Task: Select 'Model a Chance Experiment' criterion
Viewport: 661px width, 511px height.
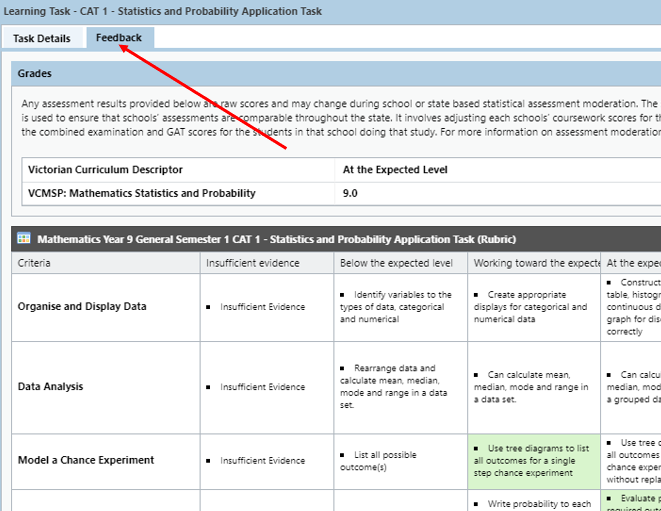Action: (x=86, y=460)
